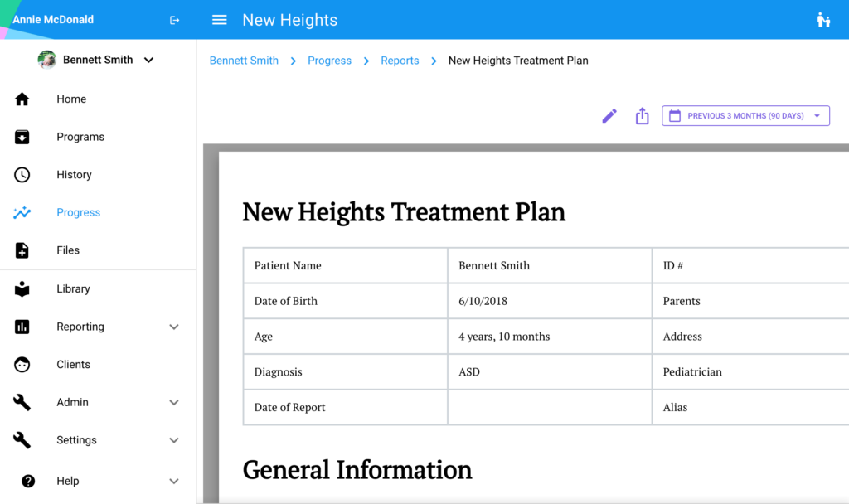The image size is (849, 504).
Task: Click the empty Date of Report cell
Action: click(549, 408)
